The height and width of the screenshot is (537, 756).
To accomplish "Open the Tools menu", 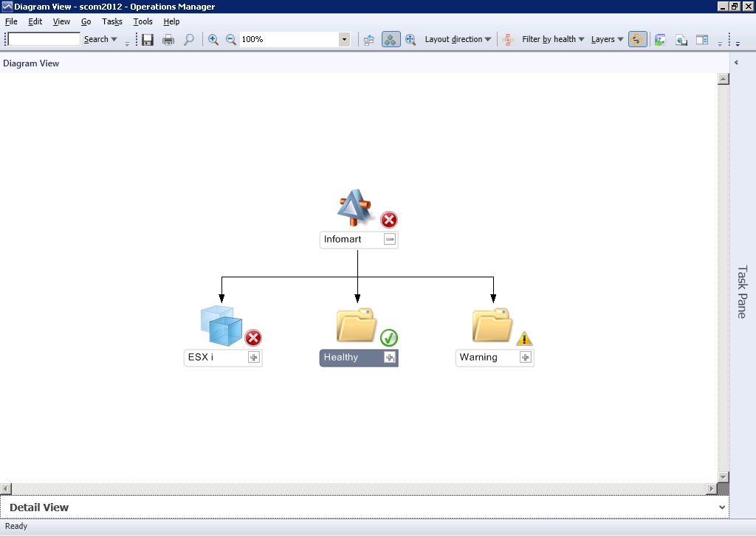I will [142, 21].
